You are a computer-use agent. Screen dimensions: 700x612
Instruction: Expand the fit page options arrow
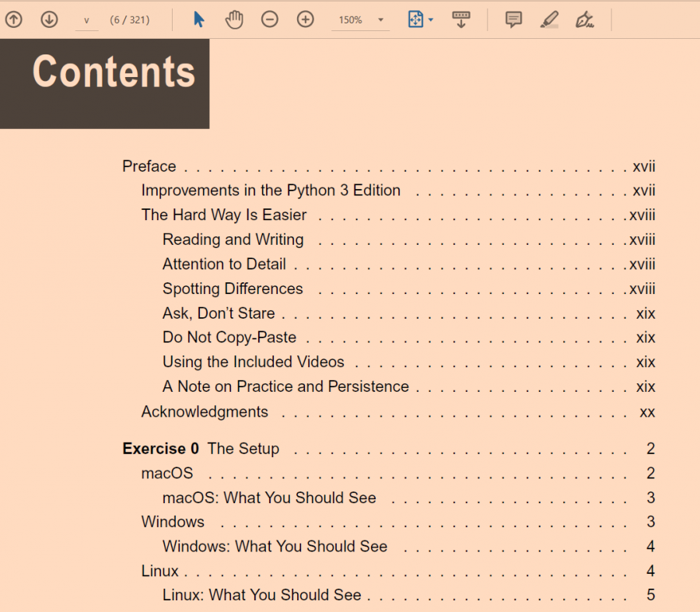pos(431,20)
